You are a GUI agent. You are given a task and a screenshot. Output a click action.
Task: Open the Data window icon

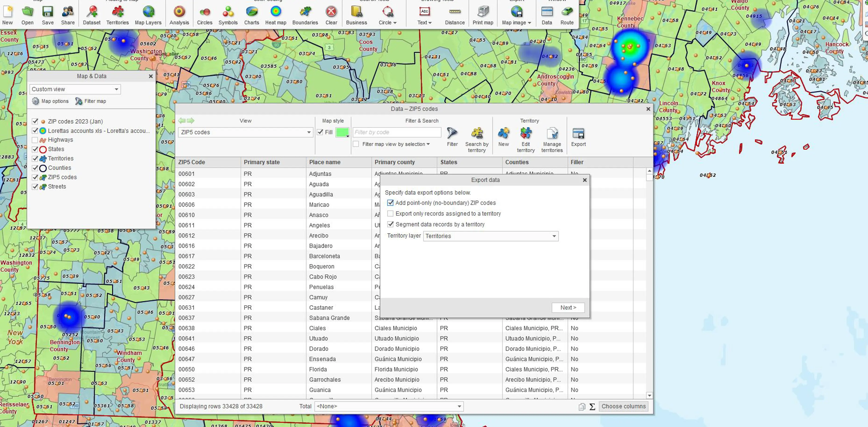547,12
